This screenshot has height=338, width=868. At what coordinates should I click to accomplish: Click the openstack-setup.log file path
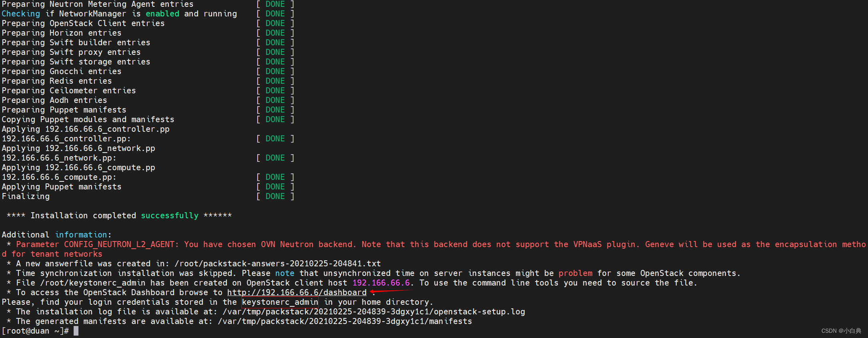click(373, 312)
